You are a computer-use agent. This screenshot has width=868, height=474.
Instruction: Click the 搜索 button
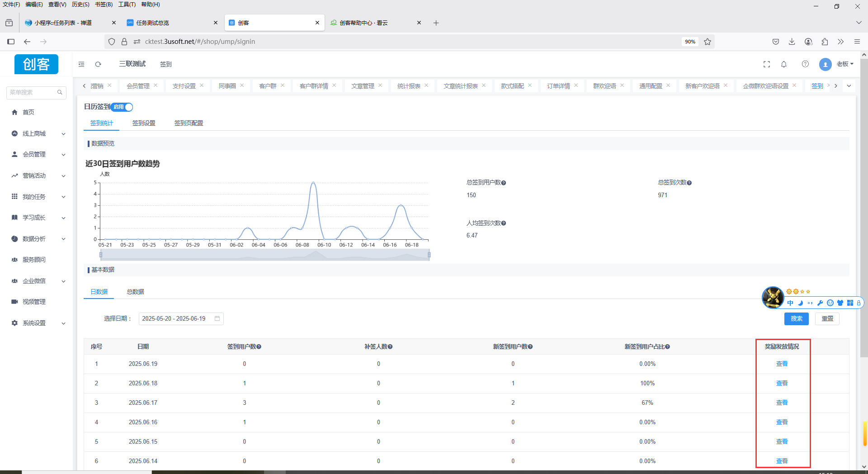(x=796, y=319)
